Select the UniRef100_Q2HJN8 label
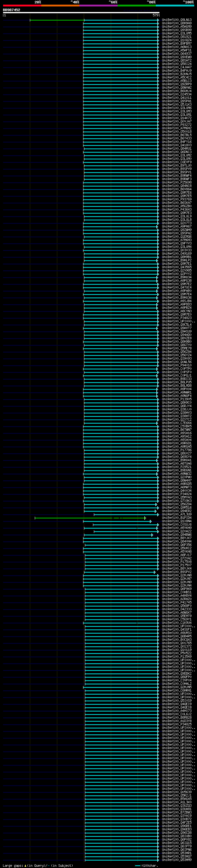The width and height of the screenshot is (197, 868). pos(177,575)
